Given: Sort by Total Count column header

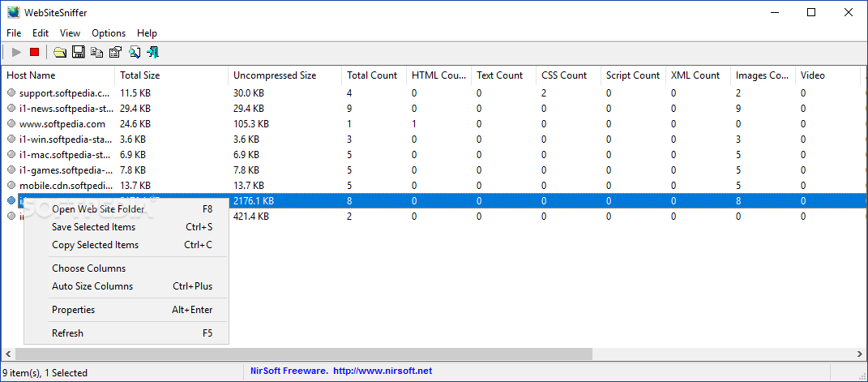Looking at the screenshot, I should pyautogui.click(x=374, y=75).
